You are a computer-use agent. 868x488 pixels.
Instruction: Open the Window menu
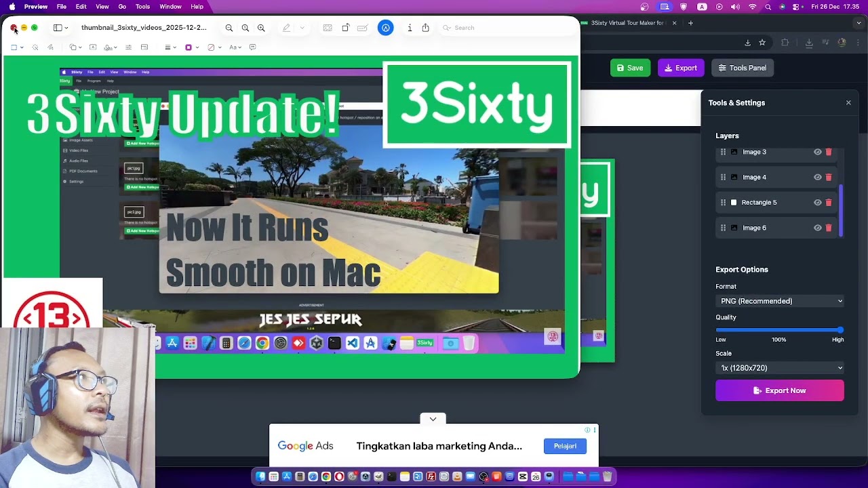[170, 7]
